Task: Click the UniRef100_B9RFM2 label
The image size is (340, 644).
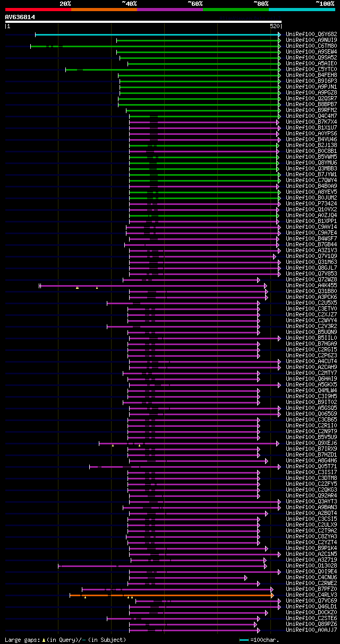Action: (311, 110)
